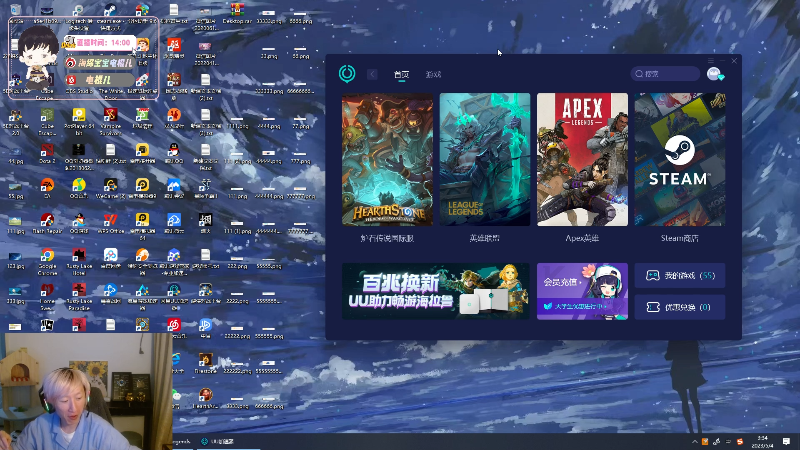Click the Steam商店 label
Viewport: 800px width, 450px height.
pyautogui.click(x=680, y=238)
